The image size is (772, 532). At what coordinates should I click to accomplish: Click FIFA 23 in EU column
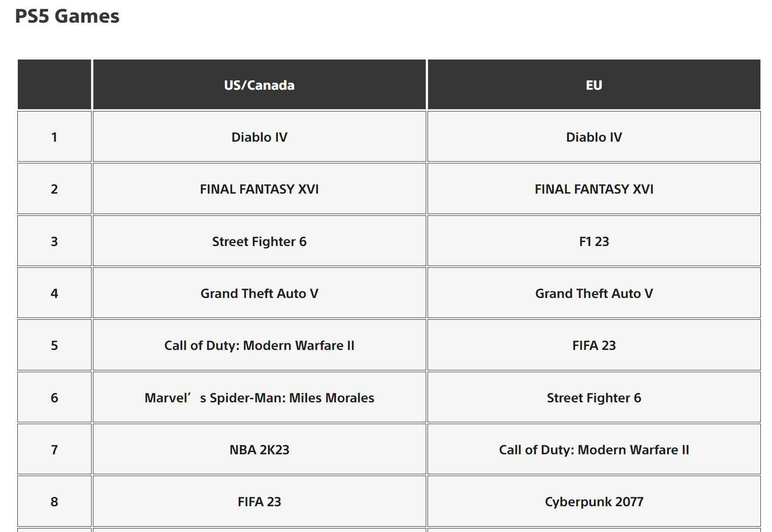point(594,345)
